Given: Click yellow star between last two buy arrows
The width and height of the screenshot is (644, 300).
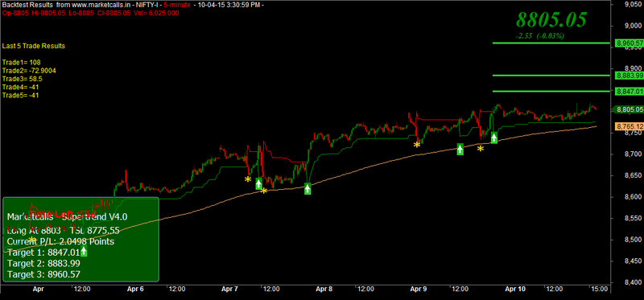Looking at the screenshot, I should 480,149.
